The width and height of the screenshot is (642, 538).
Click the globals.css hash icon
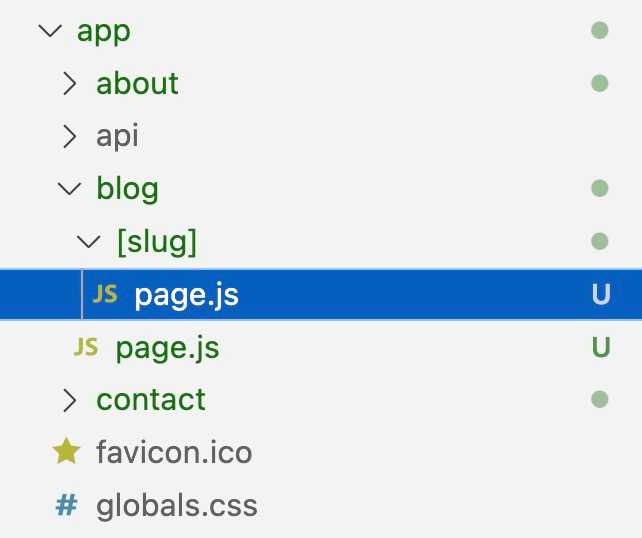point(67,505)
